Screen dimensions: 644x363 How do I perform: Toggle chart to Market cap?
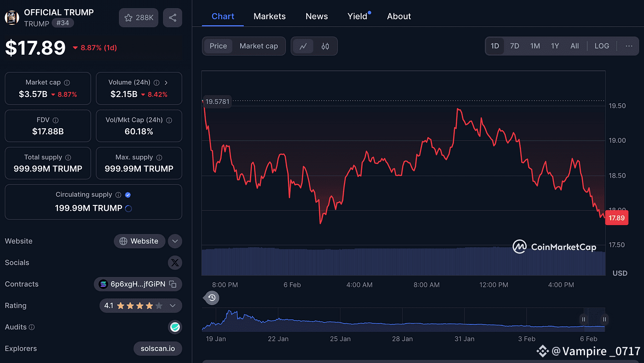[x=259, y=46]
